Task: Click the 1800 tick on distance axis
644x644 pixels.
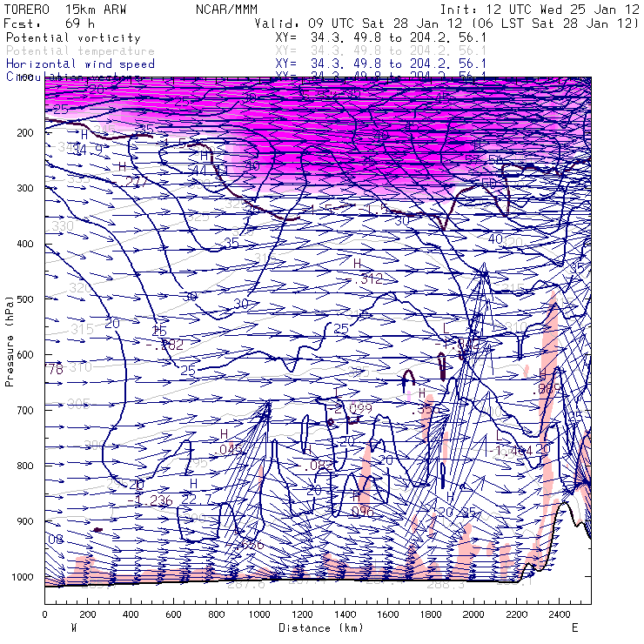Action: pyautogui.click(x=431, y=614)
